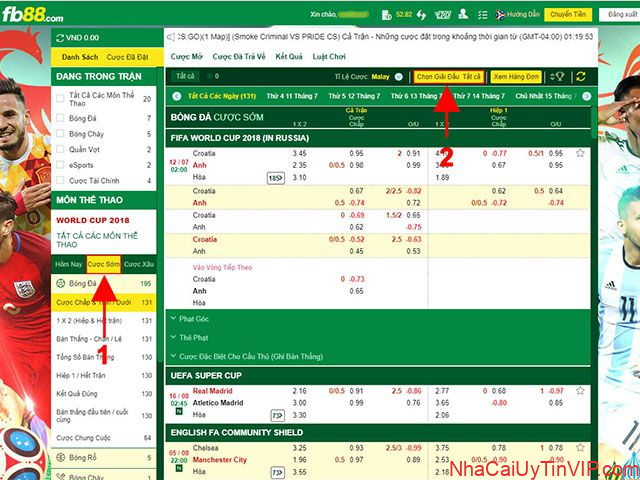Click Croatia 1X2 odds 3.45

[x=300, y=153]
